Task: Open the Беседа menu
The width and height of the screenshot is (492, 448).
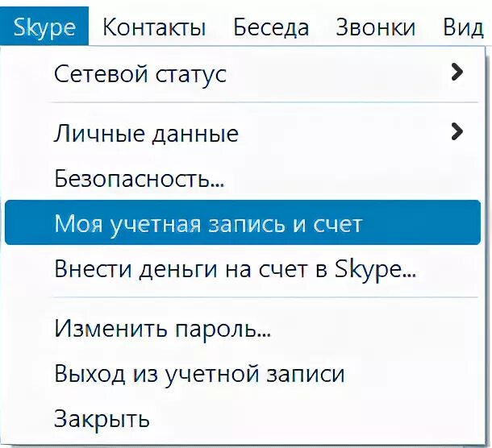Action: (270, 27)
